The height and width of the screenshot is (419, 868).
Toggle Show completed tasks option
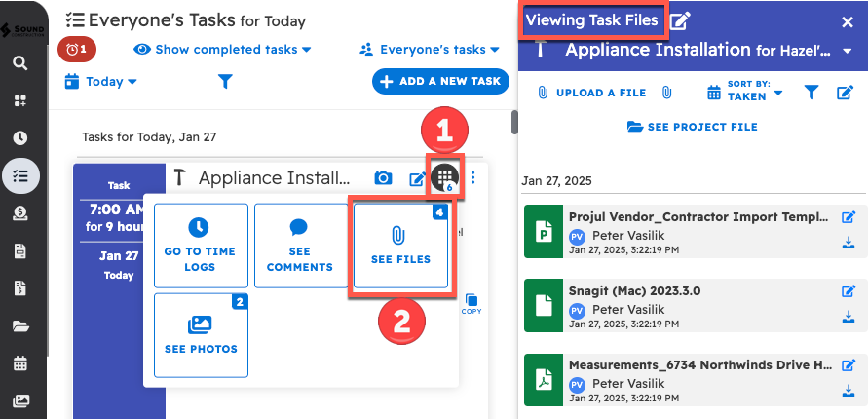(222, 49)
